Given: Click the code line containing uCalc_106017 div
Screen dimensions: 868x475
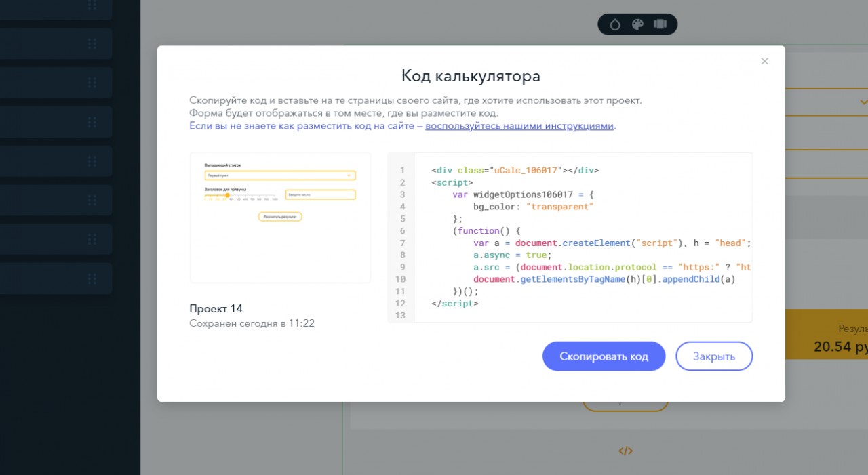Looking at the screenshot, I should pyautogui.click(x=515, y=170).
